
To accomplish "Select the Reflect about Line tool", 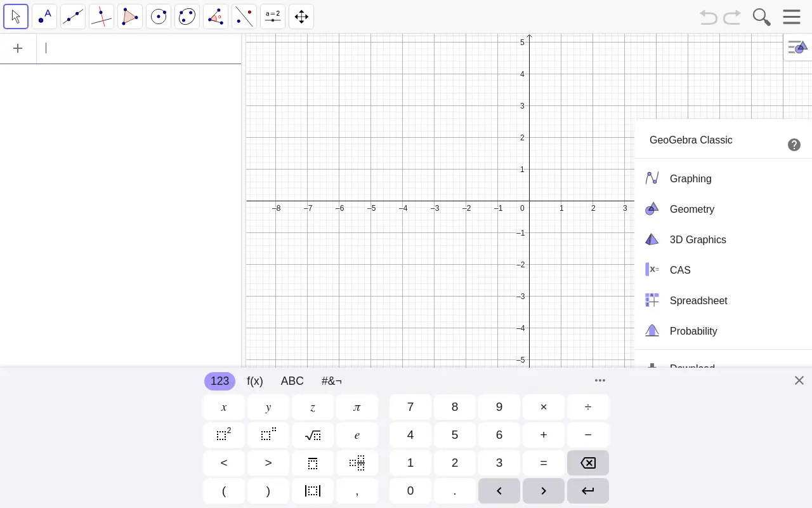I will click(x=244, y=17).
